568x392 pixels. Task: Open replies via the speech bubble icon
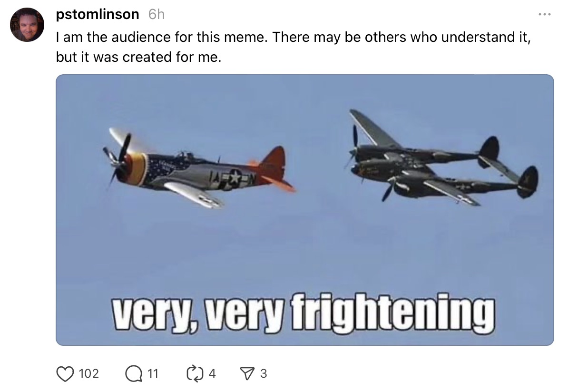[x=134, y=374]
